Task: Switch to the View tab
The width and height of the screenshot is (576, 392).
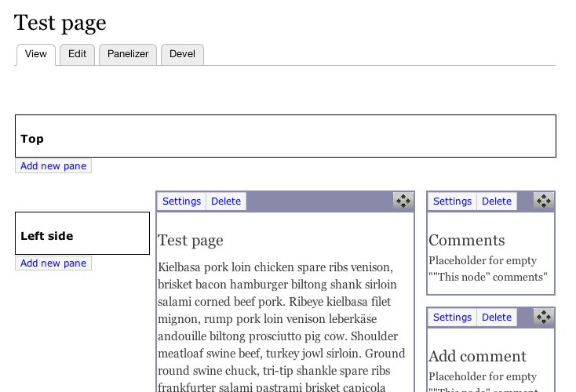Action: (36, 54)
